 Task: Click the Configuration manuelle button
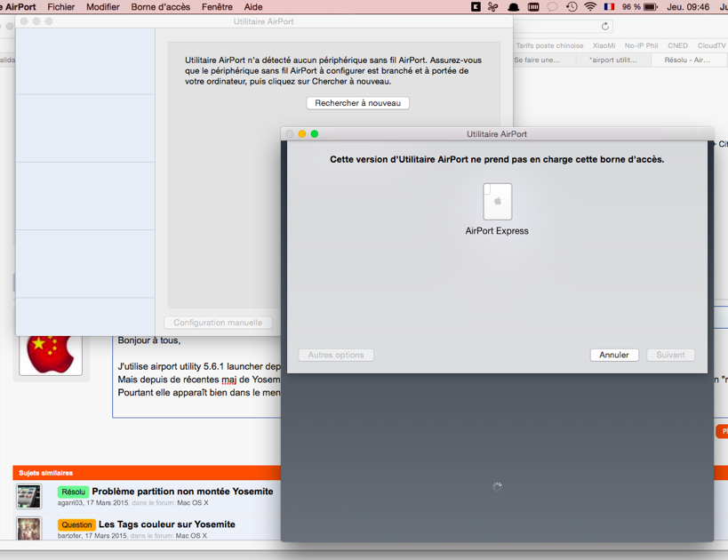pos(218,323)
